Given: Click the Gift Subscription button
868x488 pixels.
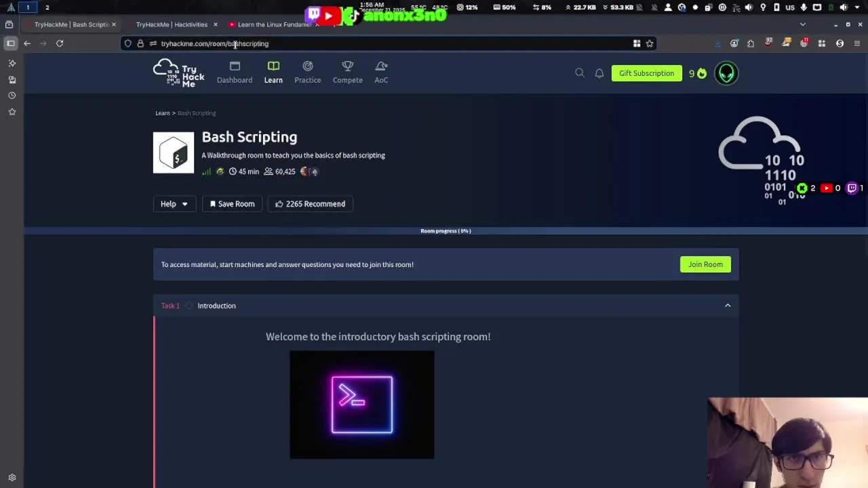Looking at the screenshot, I should point(646,73).
